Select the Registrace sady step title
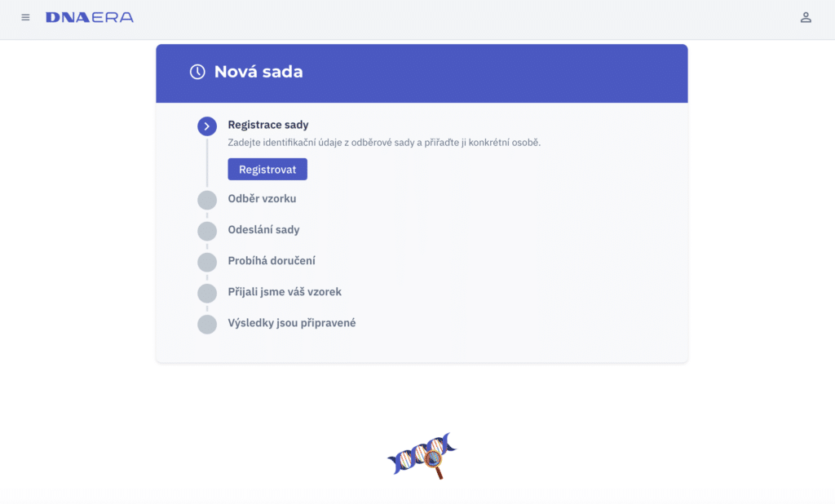 pos(268,125)
